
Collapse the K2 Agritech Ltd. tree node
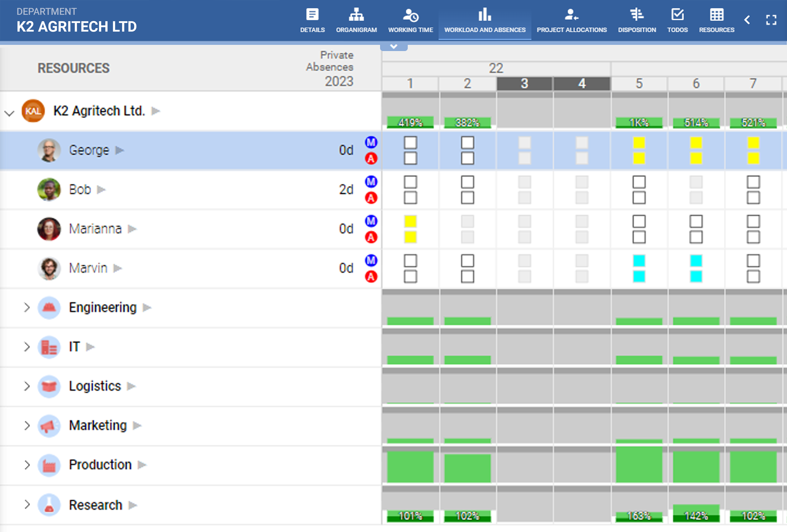click(10, 113)
